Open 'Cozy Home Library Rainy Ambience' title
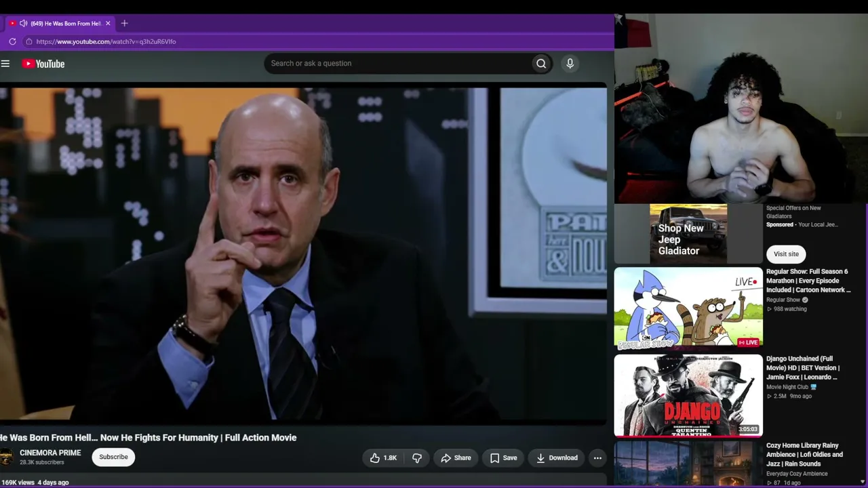Image resolution: width=868 pixels, height=488 pixels. tap(804, 455)
